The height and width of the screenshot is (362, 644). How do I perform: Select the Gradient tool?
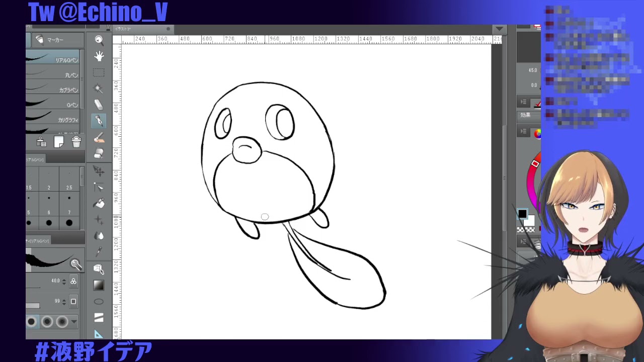pos(99,286)
